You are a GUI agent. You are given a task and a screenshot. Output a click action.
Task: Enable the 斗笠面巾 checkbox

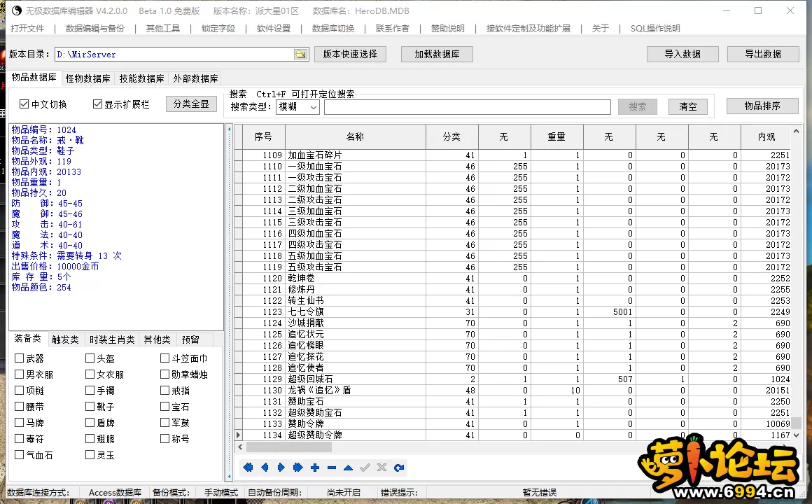click(164, 358)
